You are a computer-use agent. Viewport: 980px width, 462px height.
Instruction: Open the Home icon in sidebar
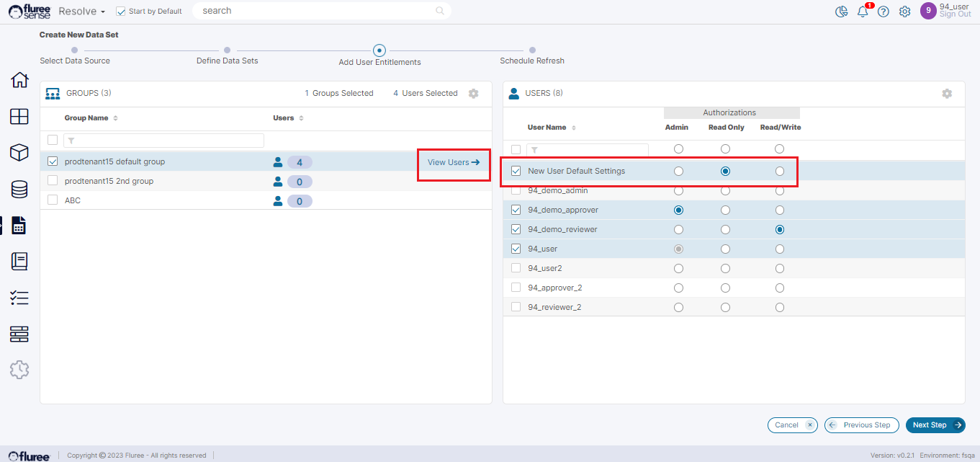click(x=19, y=80)
